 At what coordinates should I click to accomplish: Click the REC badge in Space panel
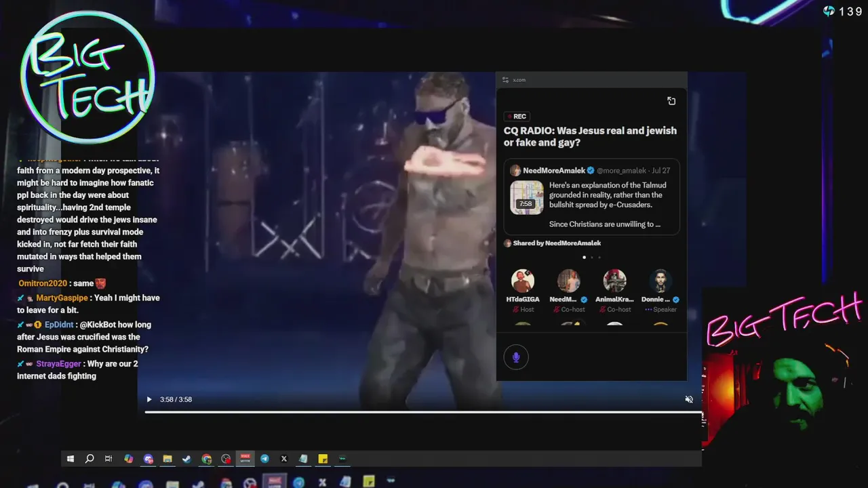coord(517,117)
